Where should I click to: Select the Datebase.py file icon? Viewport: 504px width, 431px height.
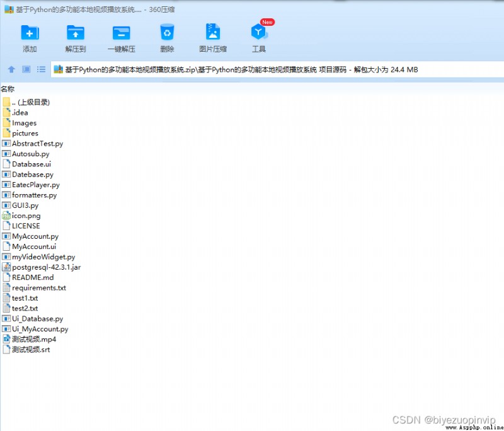(x=6, y=174)
